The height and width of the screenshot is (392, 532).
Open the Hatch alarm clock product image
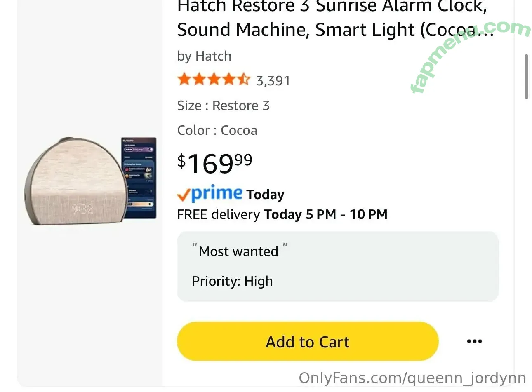pyautogui.click(x=76, y=181)
